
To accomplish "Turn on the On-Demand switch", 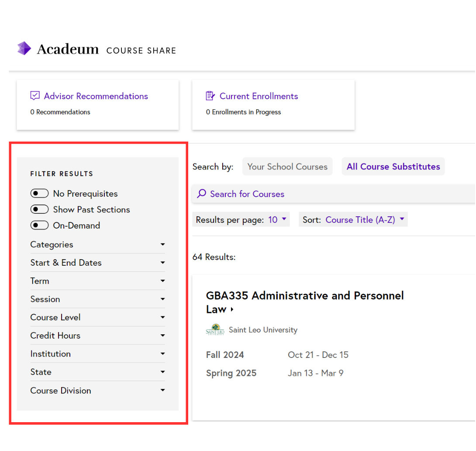I will point(39,225).
